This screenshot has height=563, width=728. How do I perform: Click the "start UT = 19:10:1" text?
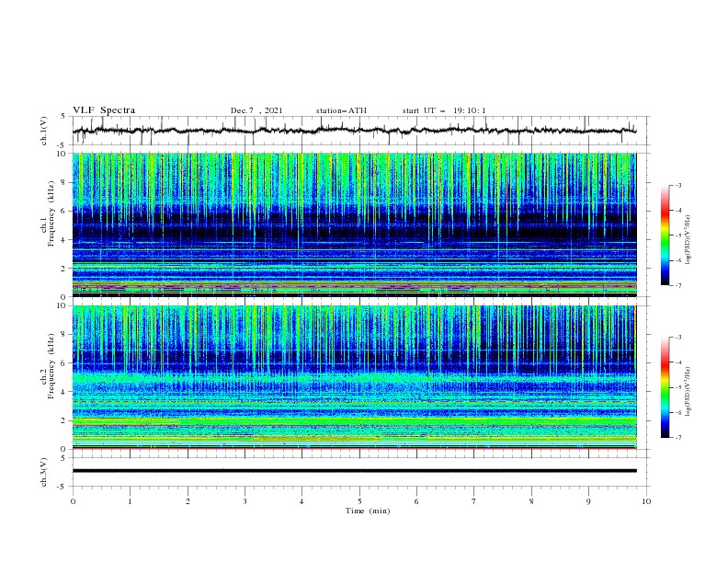[444, 110]
